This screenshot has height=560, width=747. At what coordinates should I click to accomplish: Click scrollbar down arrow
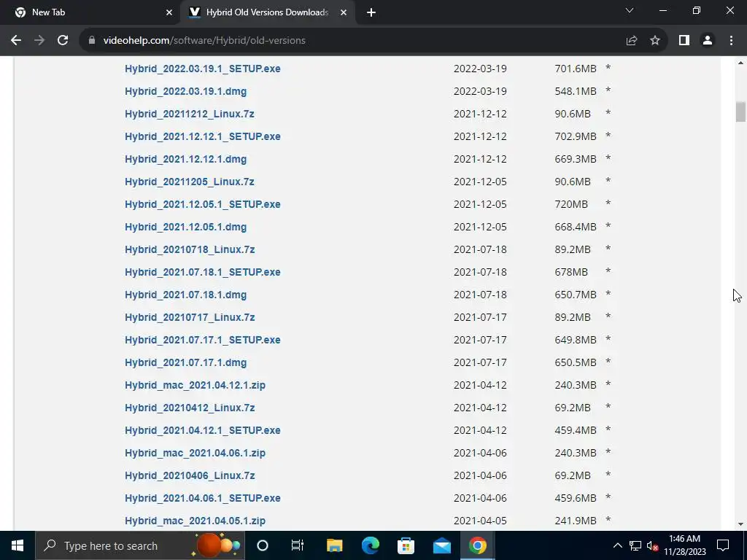740,524
